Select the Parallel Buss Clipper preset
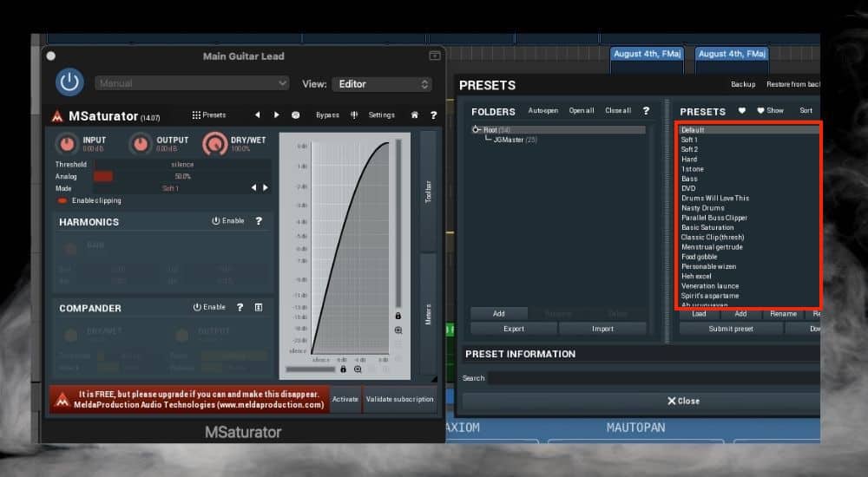This screenshot has width=868, height=477. [714, 218]
